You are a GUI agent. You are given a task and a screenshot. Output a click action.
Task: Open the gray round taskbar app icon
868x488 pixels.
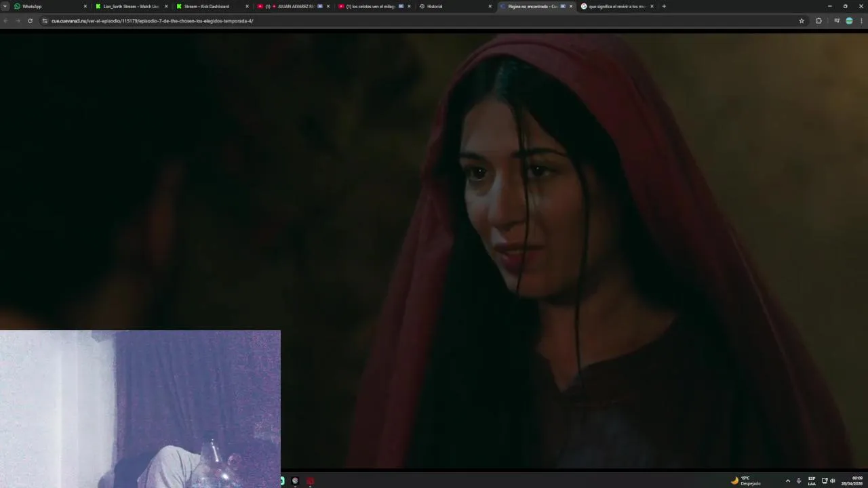coord(295,481)
